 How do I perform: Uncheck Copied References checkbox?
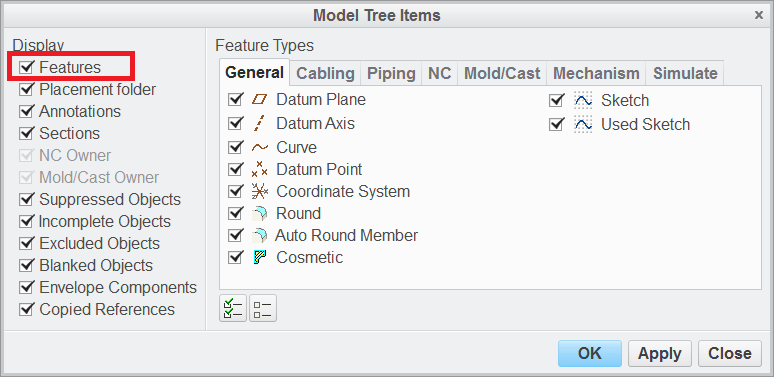pyautogui.click(x=26, y=309)
